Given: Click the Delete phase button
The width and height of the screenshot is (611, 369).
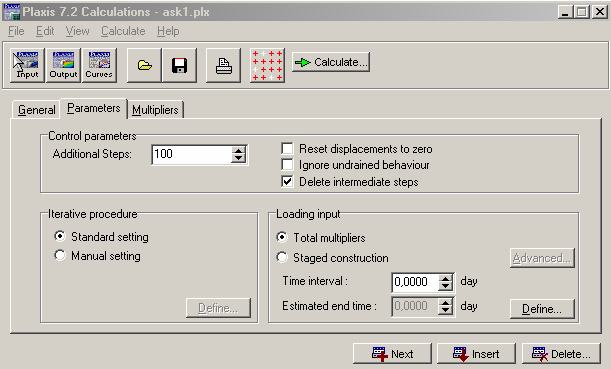Looking at the screenshot, I should pos(562,354).
